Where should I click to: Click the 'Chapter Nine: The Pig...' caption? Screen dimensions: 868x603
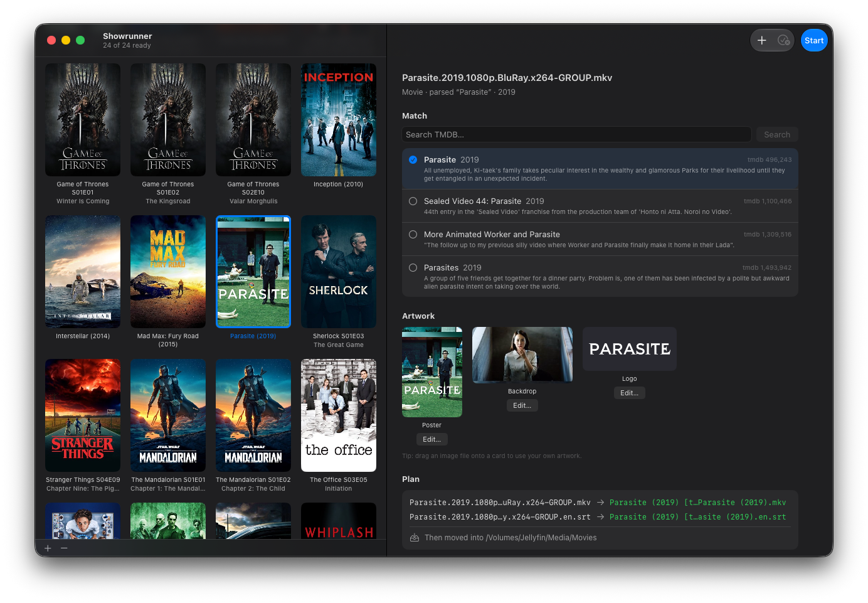83,489
